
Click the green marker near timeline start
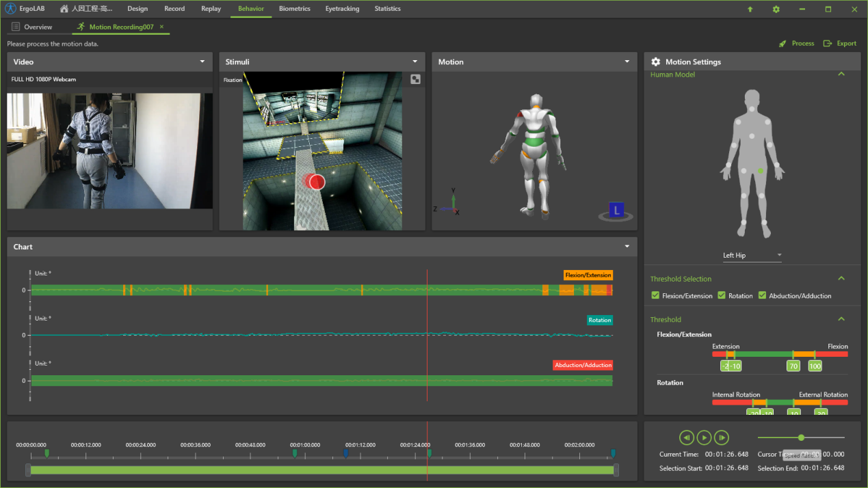47,452
